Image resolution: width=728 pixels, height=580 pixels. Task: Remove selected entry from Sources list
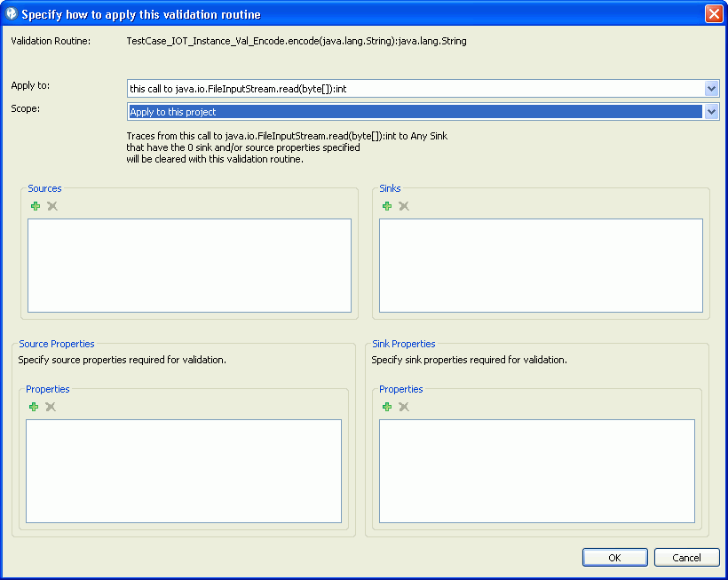click(52, 206)
